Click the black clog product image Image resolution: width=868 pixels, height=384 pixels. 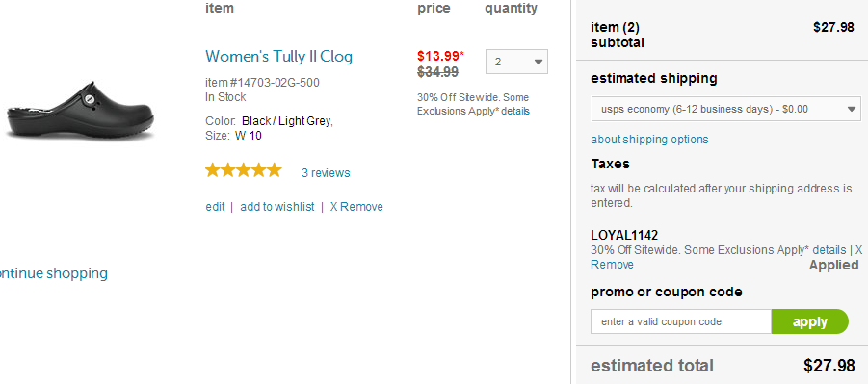pos(80,111)
